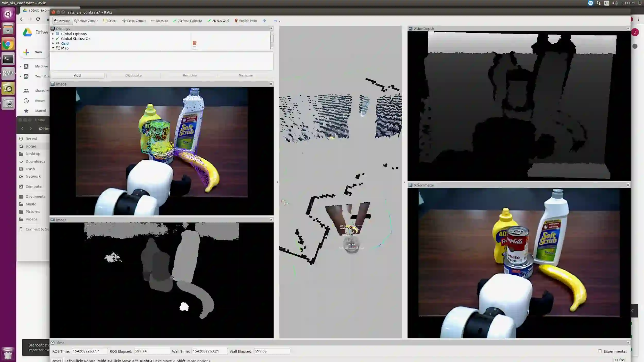Click the Add display button
Screen dimensions: 644x362
tap(77, 75)
